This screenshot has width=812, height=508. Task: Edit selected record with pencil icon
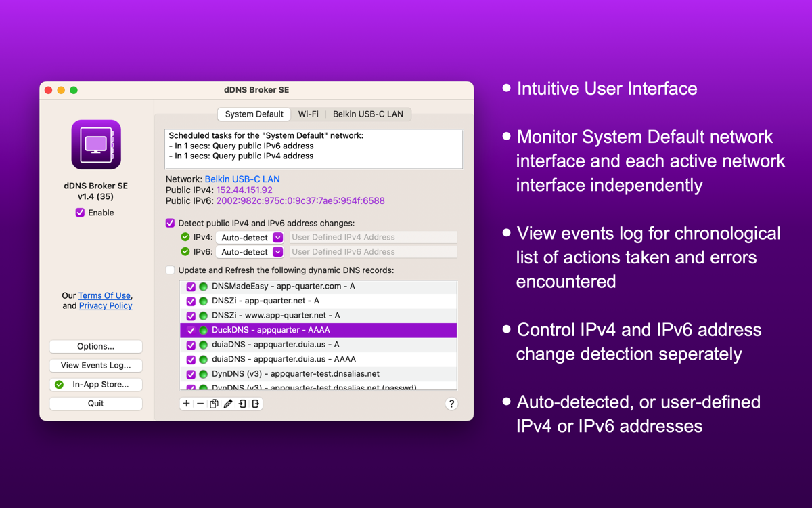[228, 404]
